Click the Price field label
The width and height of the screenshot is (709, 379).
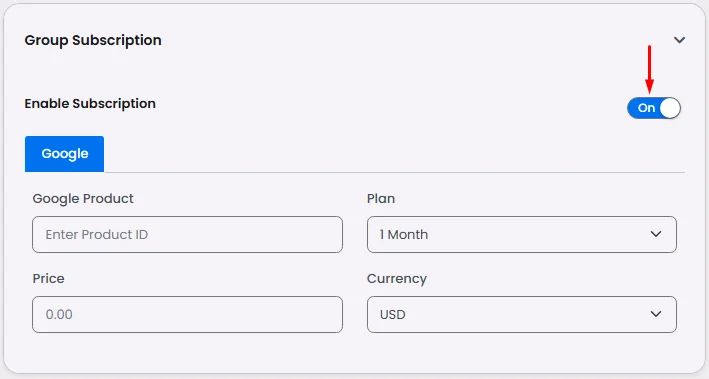pyautogui.click(x=48, y=279)
